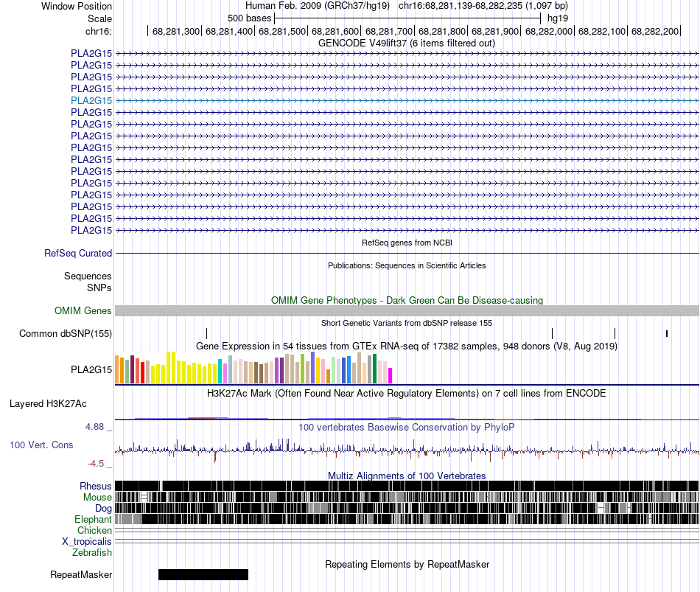The height and width of the screenshot is (592, 700).
Task: Select the chr16:68,281,139-68,282,235 position text
Action: (483, 6)
